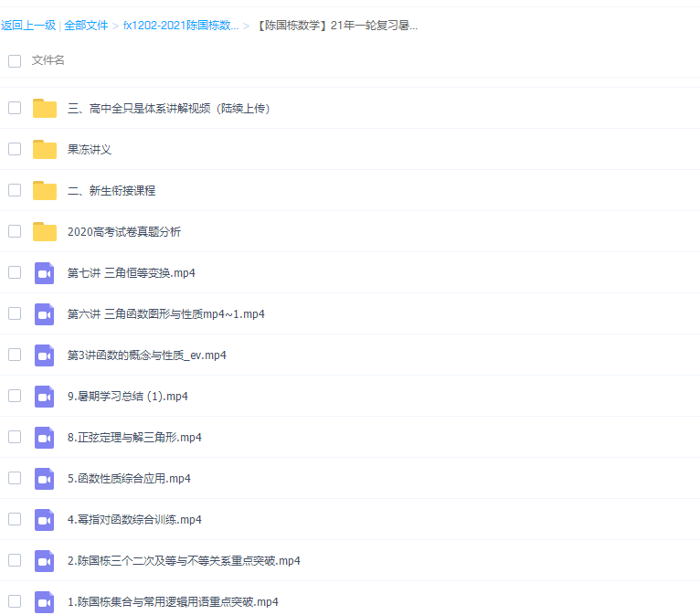Screen dimensions: 700x615
Task: Navigate to 全部文件 in breadcrumb
Action: point(86,26)
